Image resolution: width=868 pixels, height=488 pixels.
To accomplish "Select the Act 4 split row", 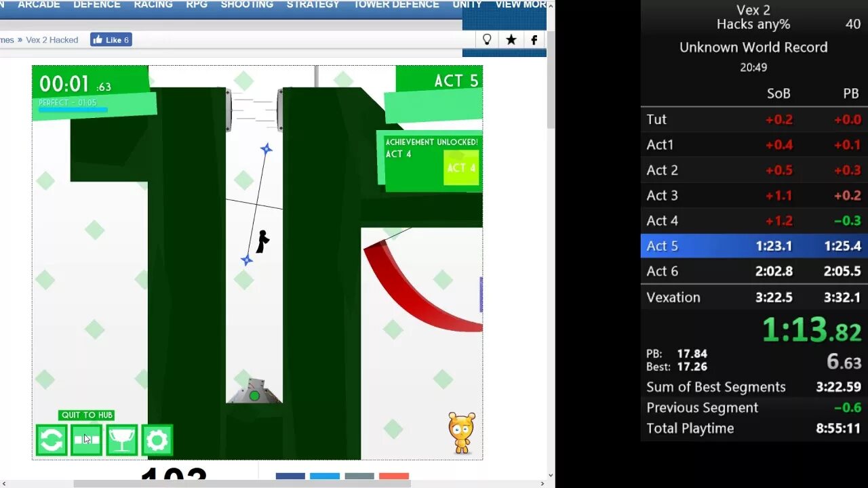I will (x=754, y=220).
